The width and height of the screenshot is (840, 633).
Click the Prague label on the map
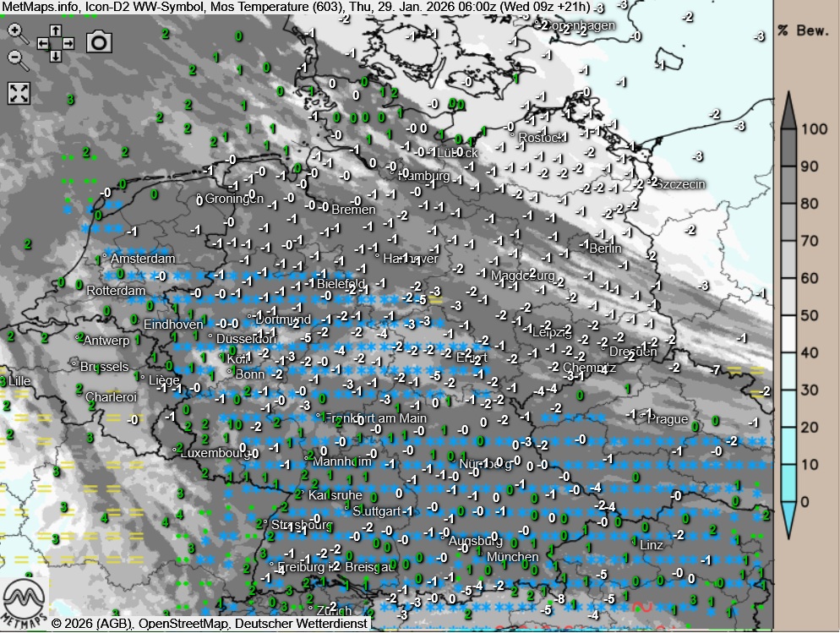click(671, 419)
